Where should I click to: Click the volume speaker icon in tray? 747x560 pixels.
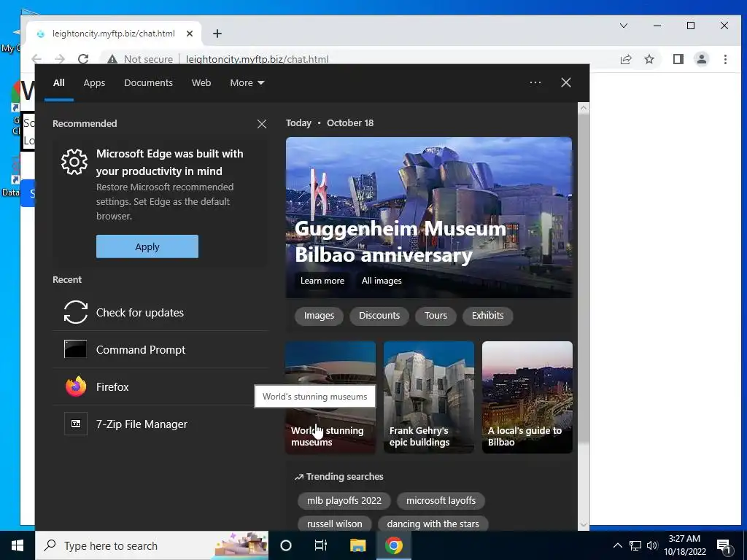tap(652, 545)
